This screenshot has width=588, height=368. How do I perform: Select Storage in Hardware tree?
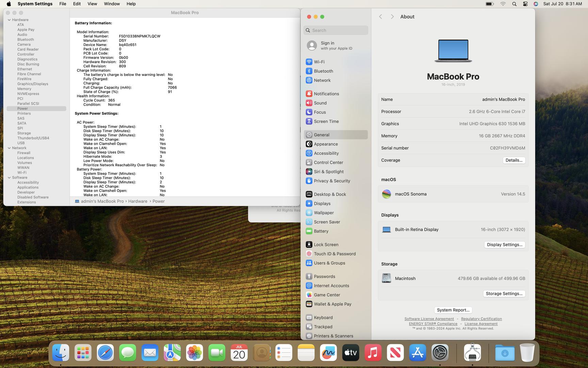pos(24,133)
